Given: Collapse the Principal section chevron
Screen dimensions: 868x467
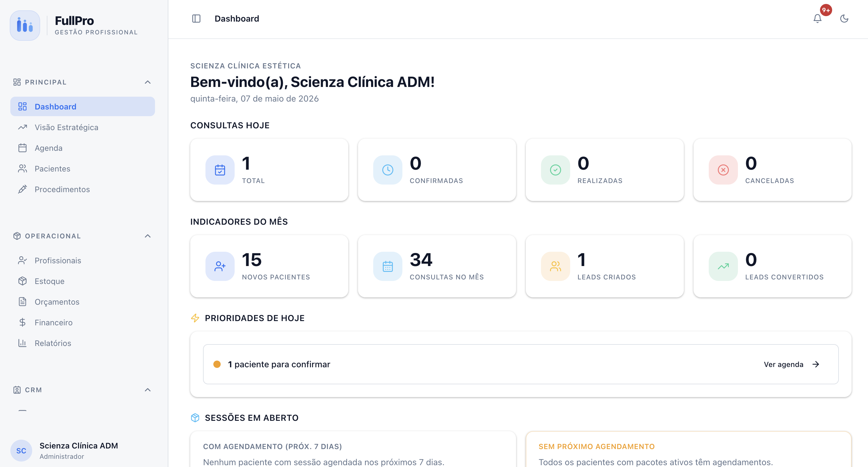Looking at the screenshot, I should tap(148, 82).
